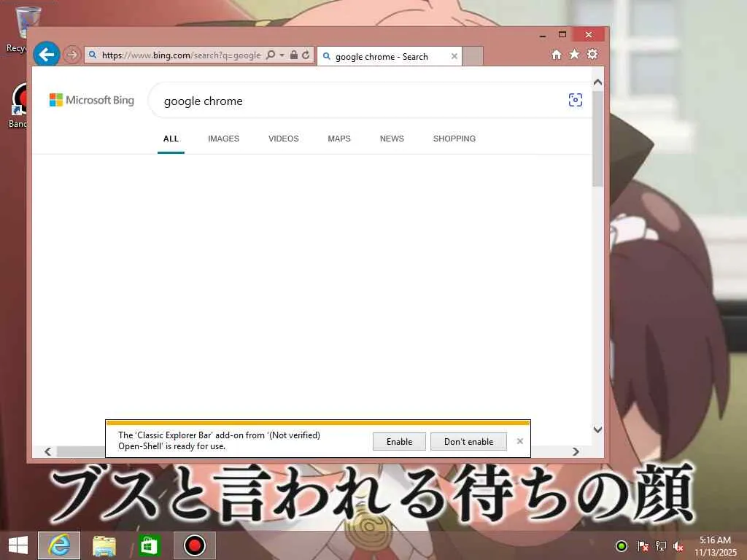Viewport: 747px width, 560px height.
Task: Open Bing visual search camera icon
Action: [x=576, y=100]
